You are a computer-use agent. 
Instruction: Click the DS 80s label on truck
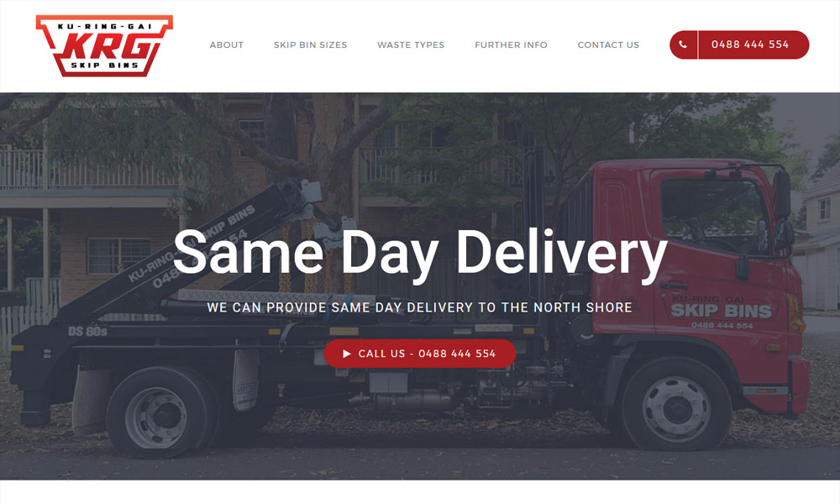pos(87,332)
